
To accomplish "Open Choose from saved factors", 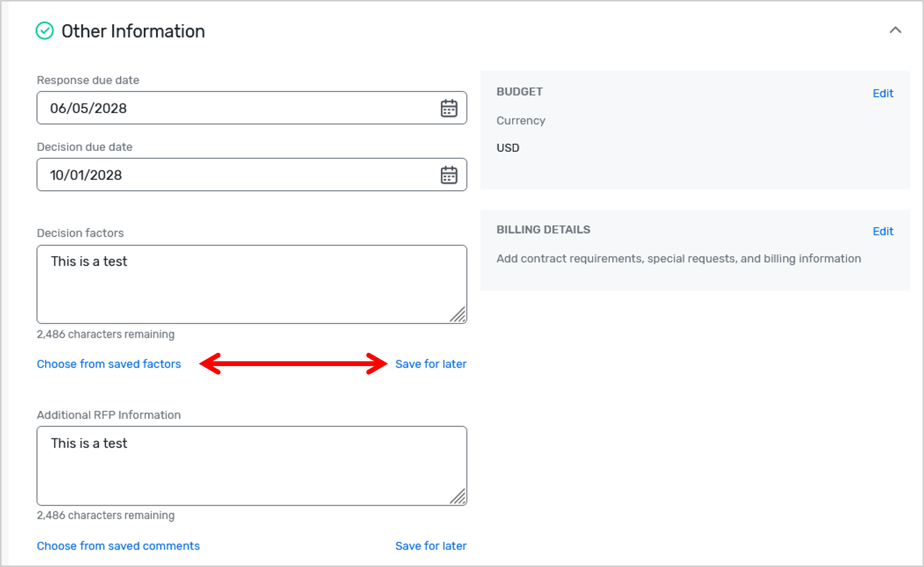I will coord(109,364).
